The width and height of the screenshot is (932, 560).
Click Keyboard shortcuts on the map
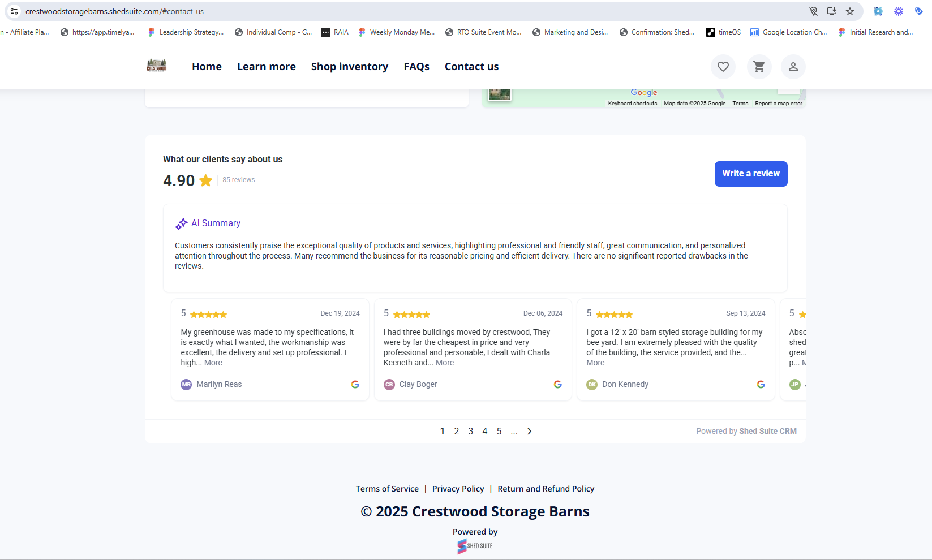[x=633, y=104]
